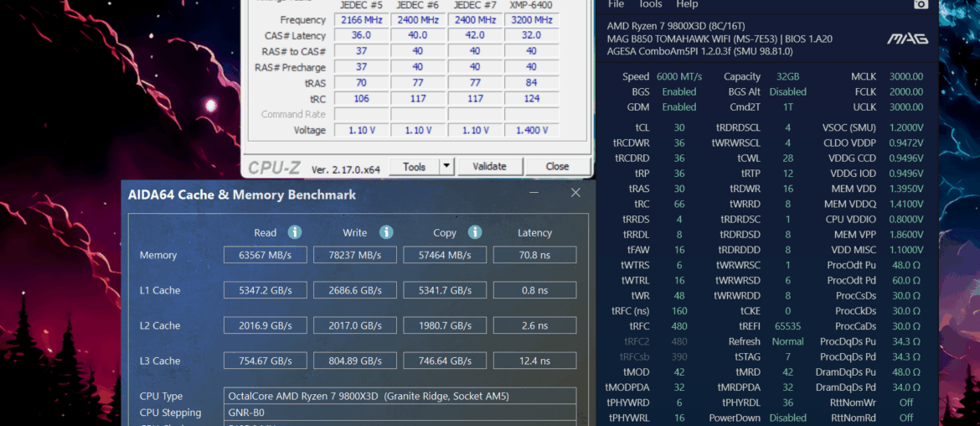Click the Write info icon in AIDA64
980x426 pixels.
coord(386,232)
